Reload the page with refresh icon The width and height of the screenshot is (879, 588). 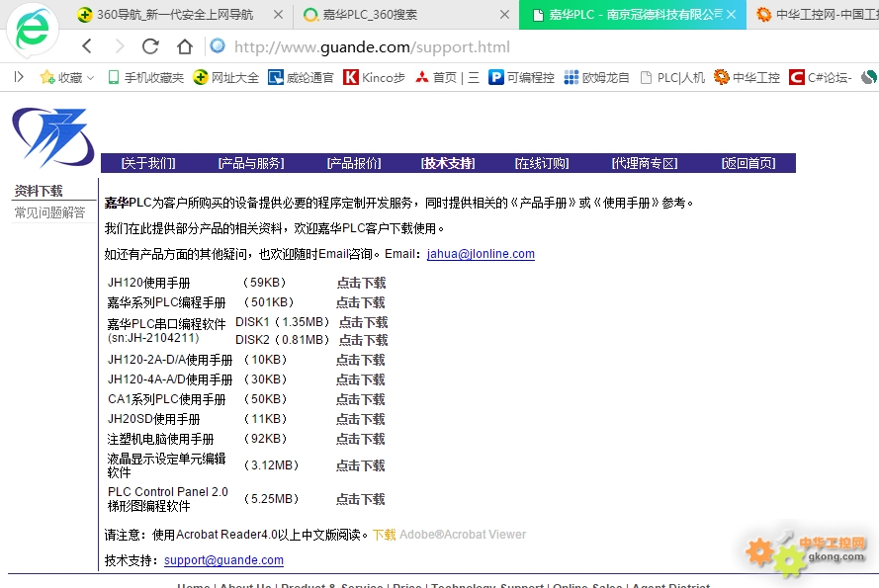tap(150, 46)
